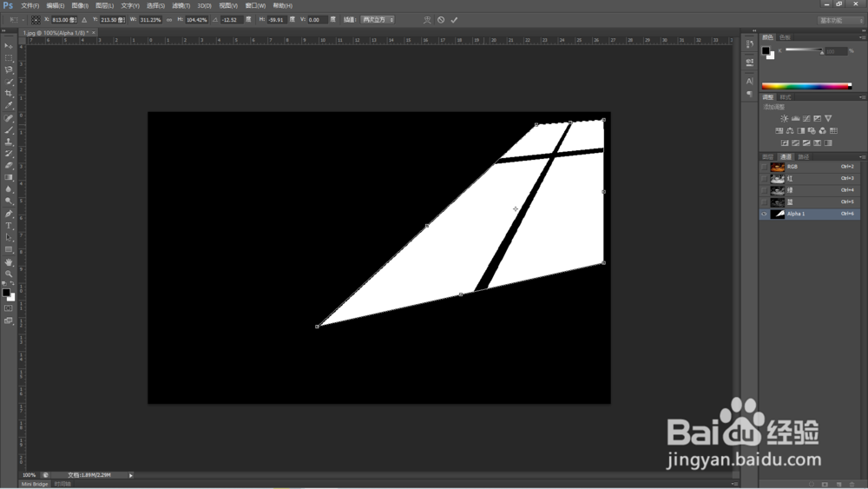
Task: Show the RGB channel visibility
Action: coord(764,167)
